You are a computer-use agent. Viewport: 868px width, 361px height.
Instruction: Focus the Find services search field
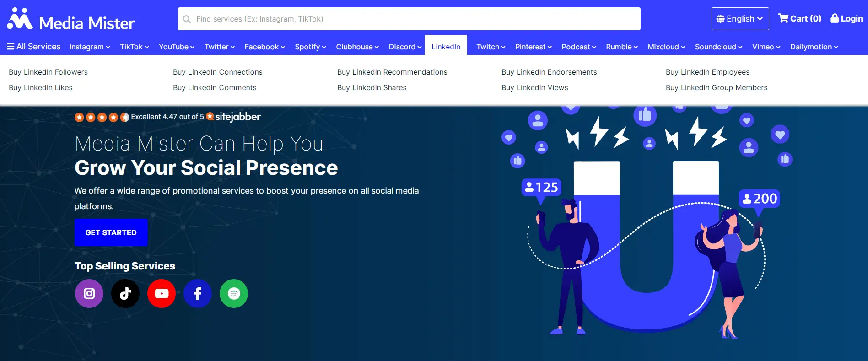409,19
